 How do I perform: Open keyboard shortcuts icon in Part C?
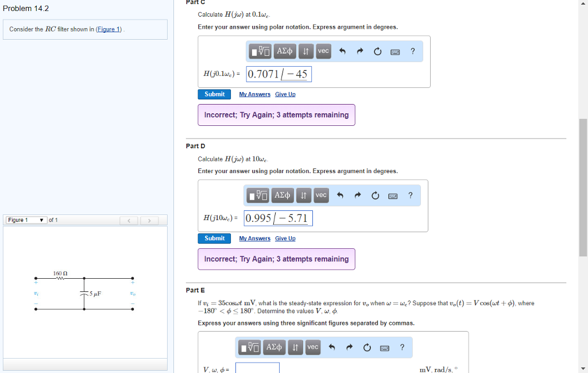(x=395, y=52)
